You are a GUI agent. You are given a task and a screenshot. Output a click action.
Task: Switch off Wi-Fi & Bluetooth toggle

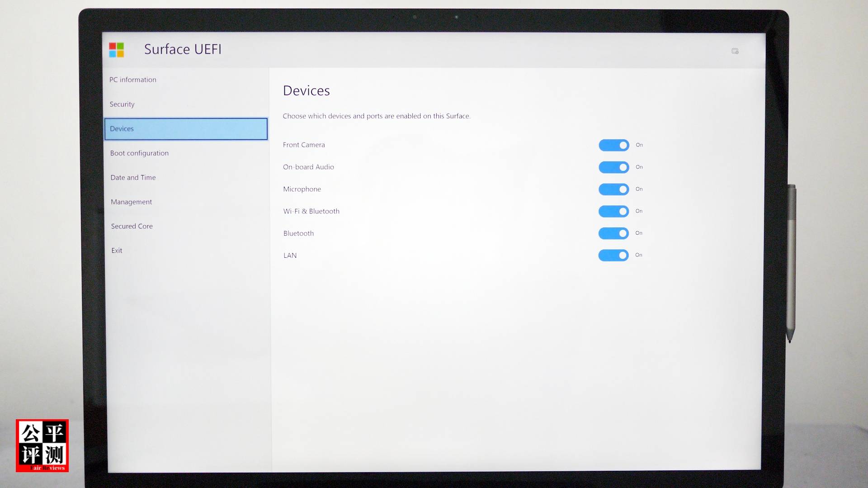(613, 211)
